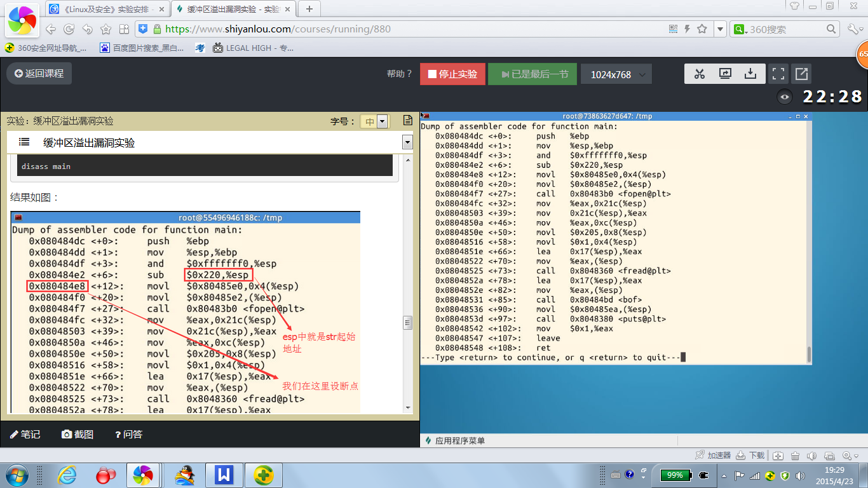
Task: Bookmark page with address bar star
Action: point(702,29)
